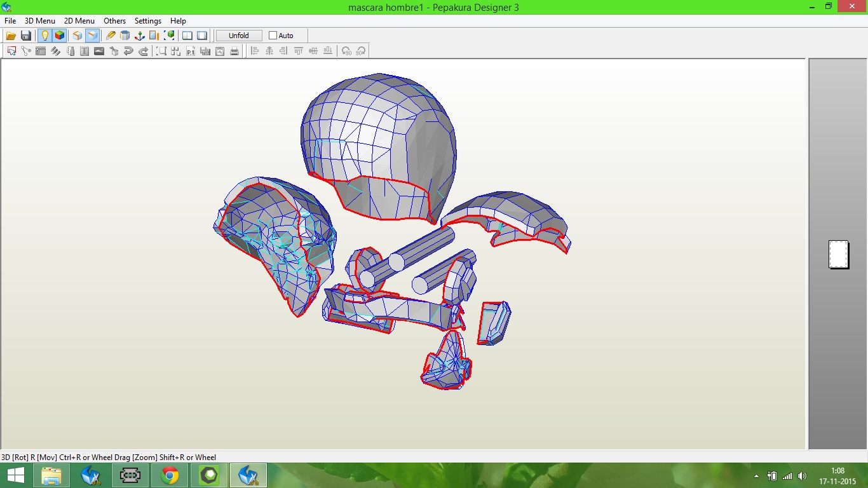Click the P.1 page settings icon
Viewport: 868px width, 488px height.
coord(191,51)
